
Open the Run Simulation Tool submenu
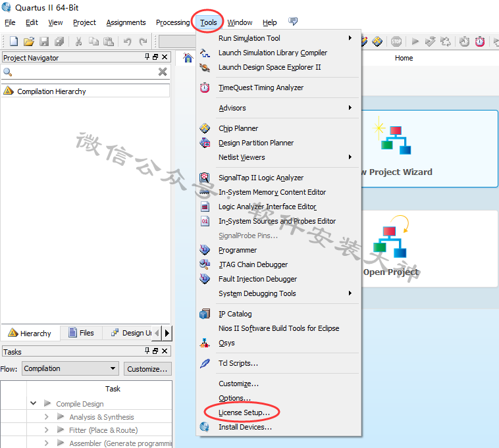(x=278, y=38)
